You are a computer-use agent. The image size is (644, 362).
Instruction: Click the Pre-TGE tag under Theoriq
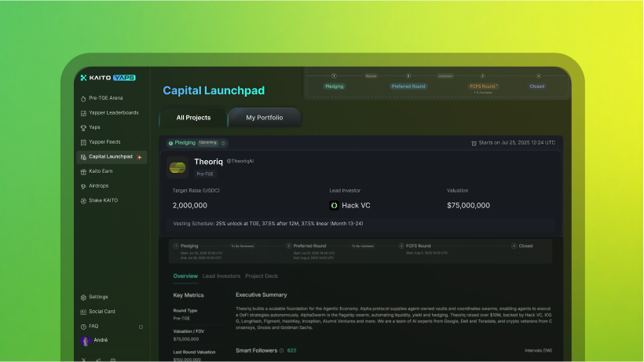(x=205, y=174)
